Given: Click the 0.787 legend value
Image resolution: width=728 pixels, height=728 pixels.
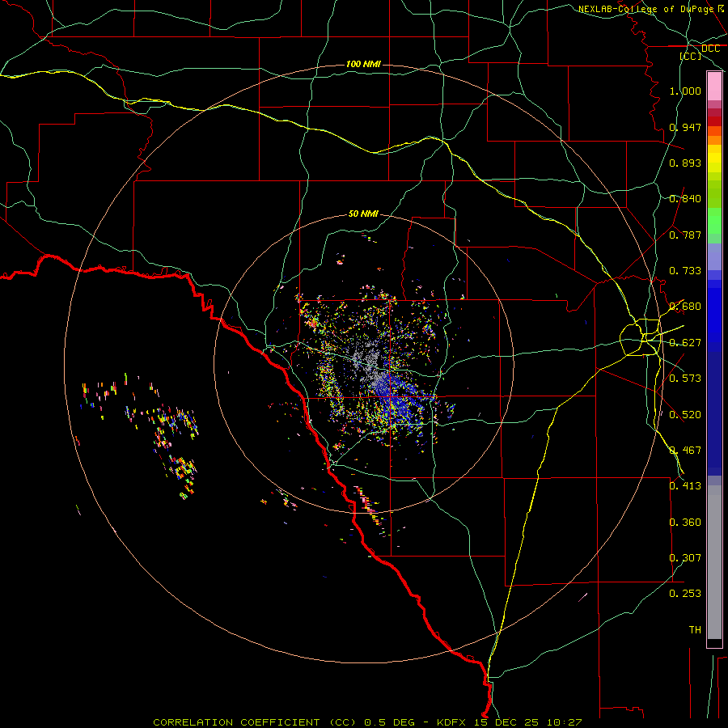Looking at the screenshot, I should 685,235.
